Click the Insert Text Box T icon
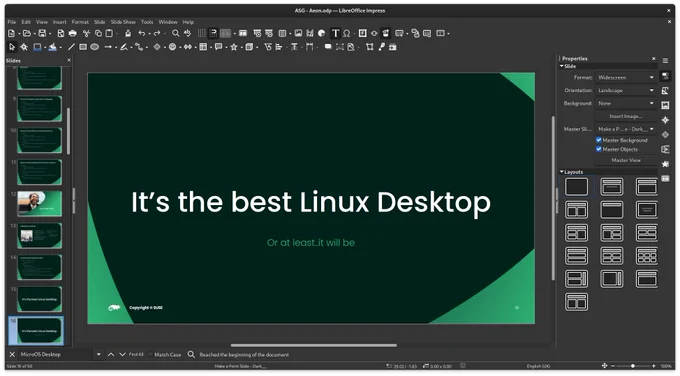The image size is (680, 376). tap(335, 33)
